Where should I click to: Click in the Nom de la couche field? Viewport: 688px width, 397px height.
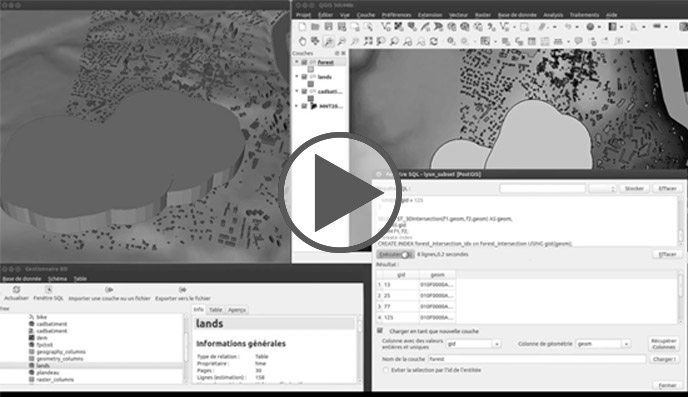tap(537, 359)
